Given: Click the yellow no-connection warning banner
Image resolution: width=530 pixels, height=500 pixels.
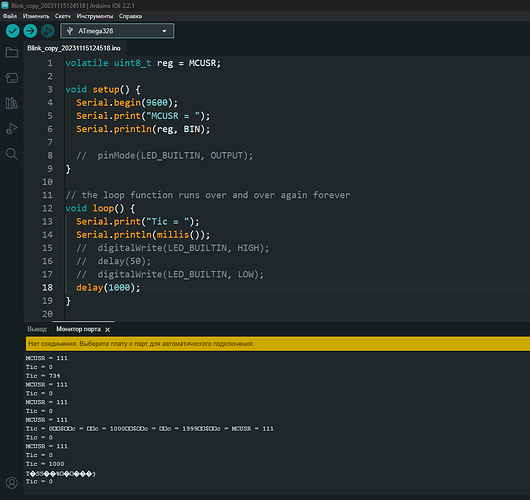Looking at the screenshot, I should [278, 344].
